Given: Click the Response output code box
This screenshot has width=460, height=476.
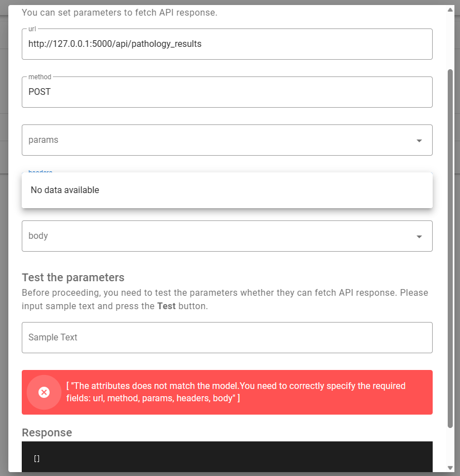Looking at the screenshot, I should click(x=227, y=456).
